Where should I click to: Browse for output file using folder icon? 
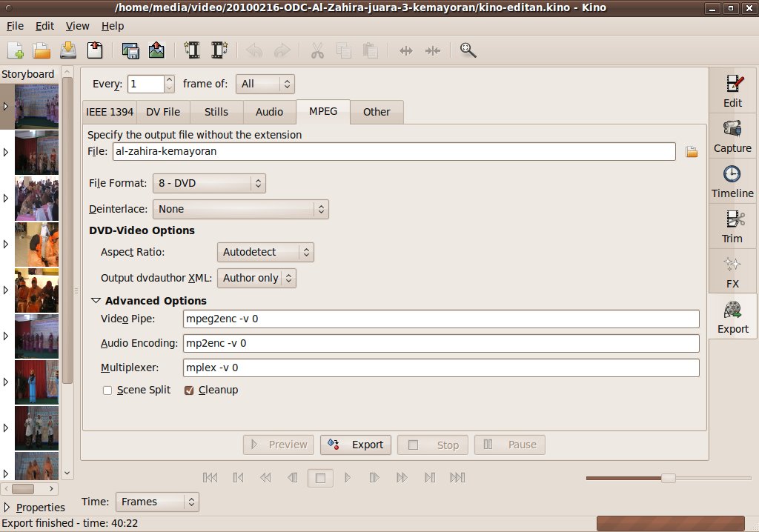(x=692, y=152)
